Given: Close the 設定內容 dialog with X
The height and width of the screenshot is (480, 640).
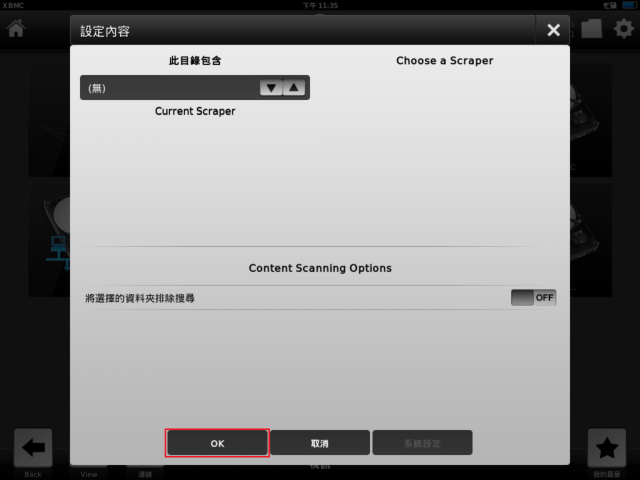Looking at the screenshot, I should pyautogui.click(x=553, y=30).
